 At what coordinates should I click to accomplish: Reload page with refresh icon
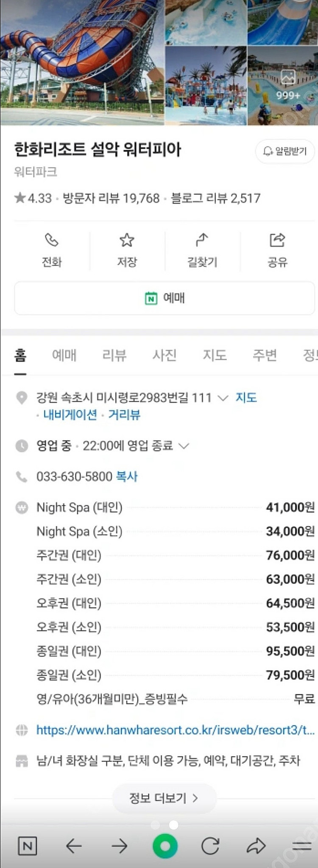[x=210, y=846]
